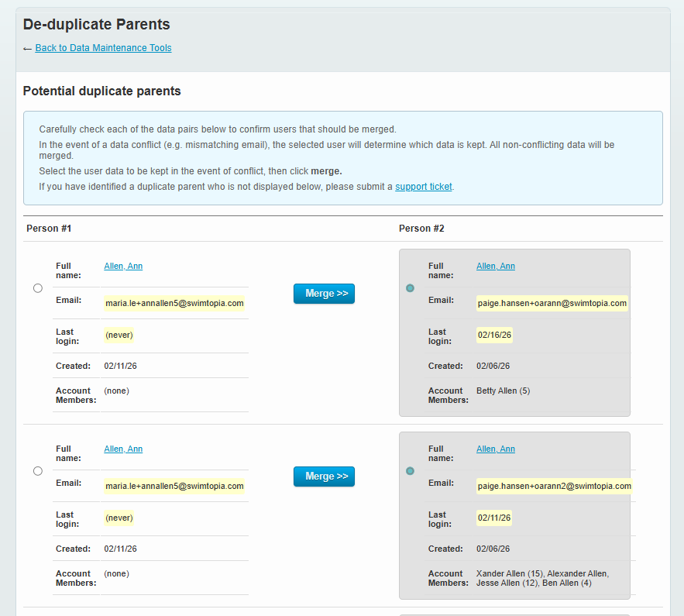684x616 pixels.
Task: Open the support ticket link
Action: pos(423,187)
